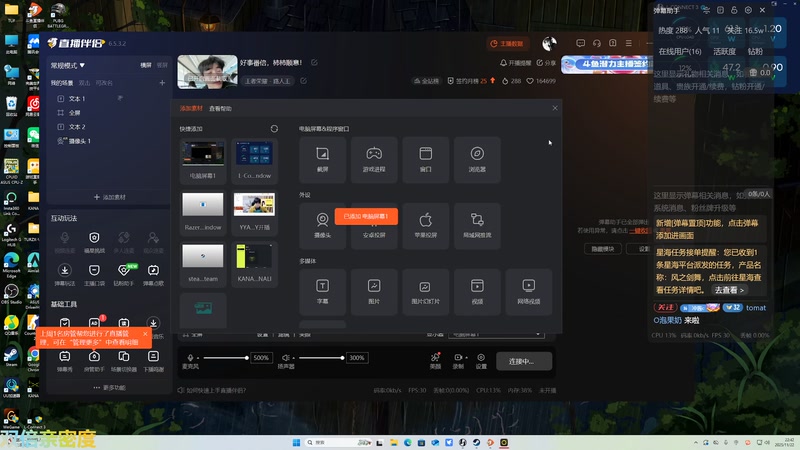Quick-add the 电脑屏幕1 thumbnail
This screenshot has width=800, height=450.
click(x=203, y=160)
